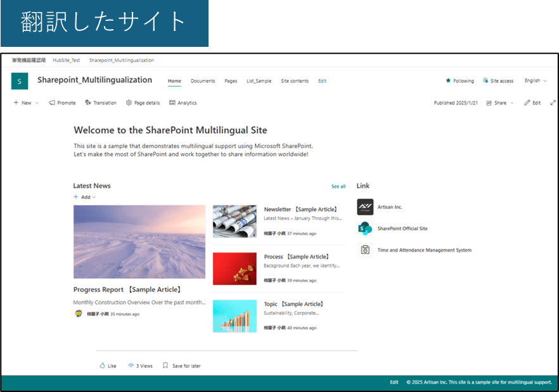This screenshot has height=392, width=559.
Task: Open the English language dropdown
Action: coord(536,80)
